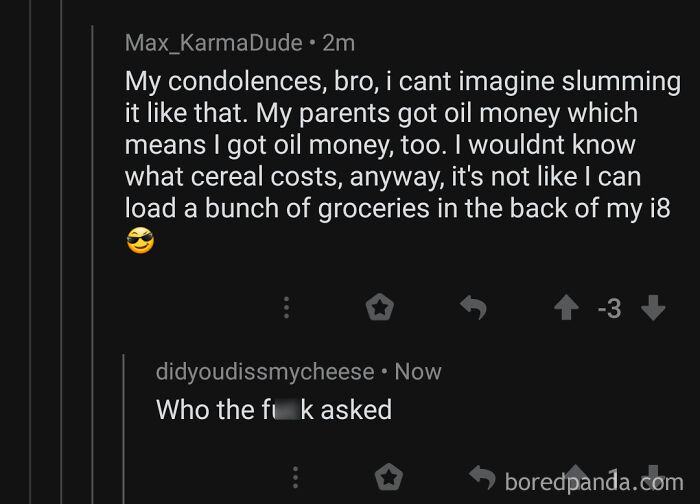Click the Now timestamp on didyoudissmycheese's reply
700x504 pixels.
(x=418, y=371)
